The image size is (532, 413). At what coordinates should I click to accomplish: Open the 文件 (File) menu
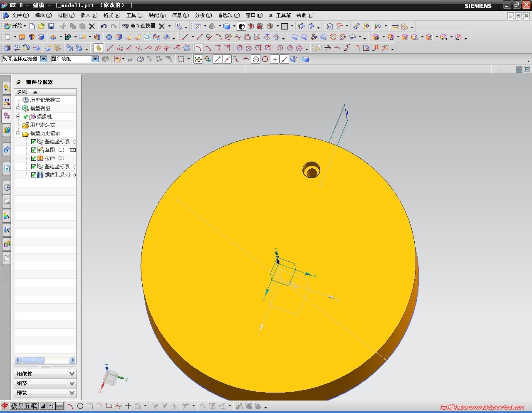pyautogui.click(x=20, y=15)
